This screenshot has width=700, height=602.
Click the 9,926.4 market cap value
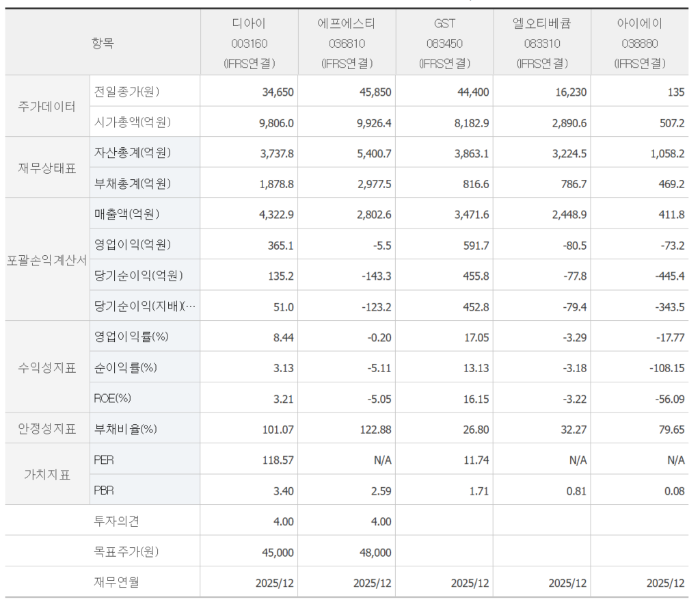tap(374, 123)
